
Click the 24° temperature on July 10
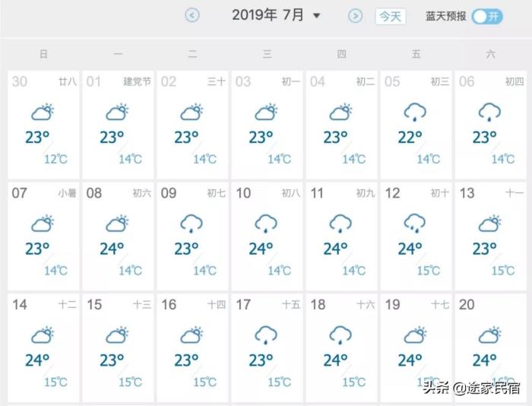click(261, 249)
